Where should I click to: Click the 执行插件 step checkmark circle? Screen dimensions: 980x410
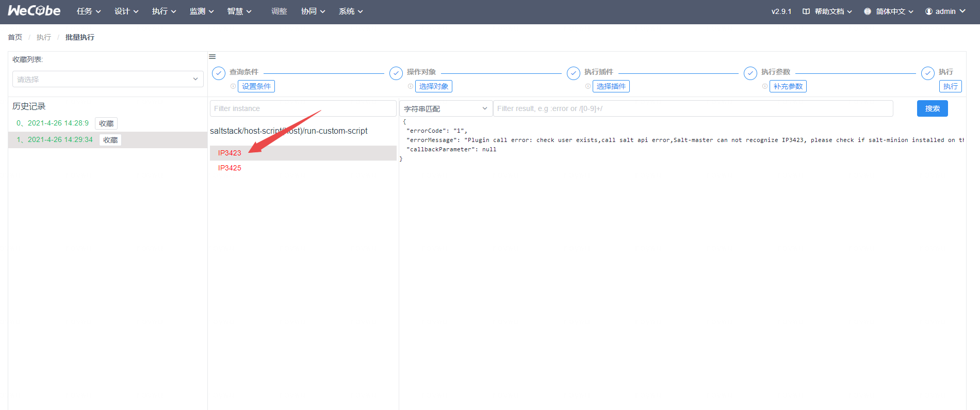click(x=574, y=73)
